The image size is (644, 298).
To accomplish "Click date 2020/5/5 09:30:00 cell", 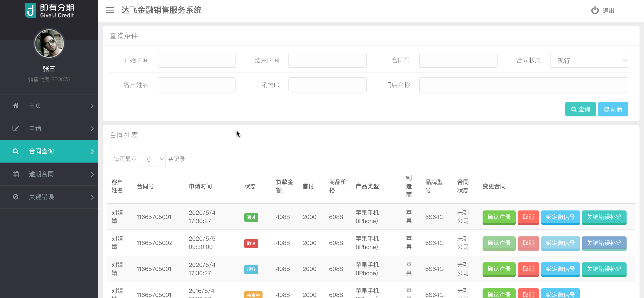I will [202, 243].
